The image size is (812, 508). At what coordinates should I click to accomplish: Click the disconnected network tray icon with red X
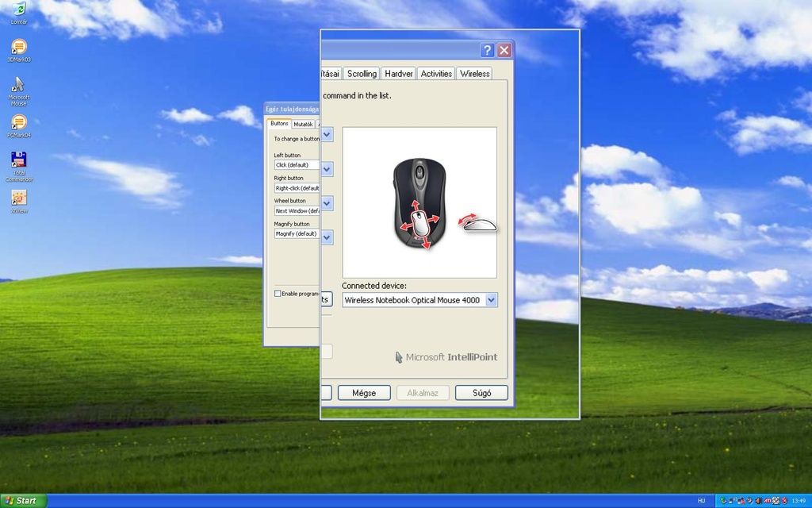(x=741, y=501)
